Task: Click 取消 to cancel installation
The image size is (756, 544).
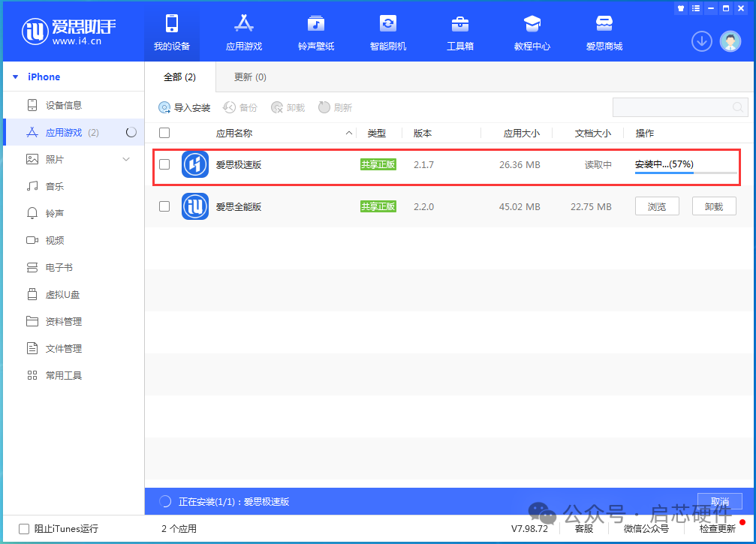Action: [x=719, y=501]
